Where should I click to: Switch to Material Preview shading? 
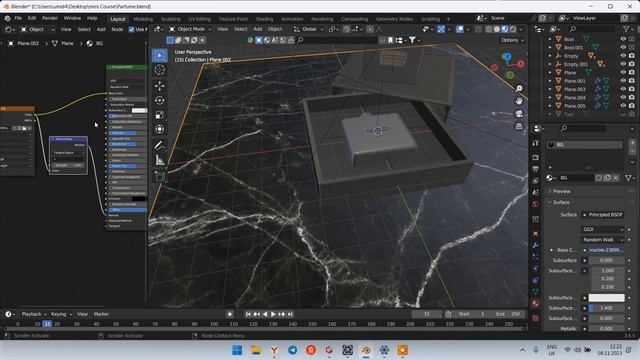point(505,29)
